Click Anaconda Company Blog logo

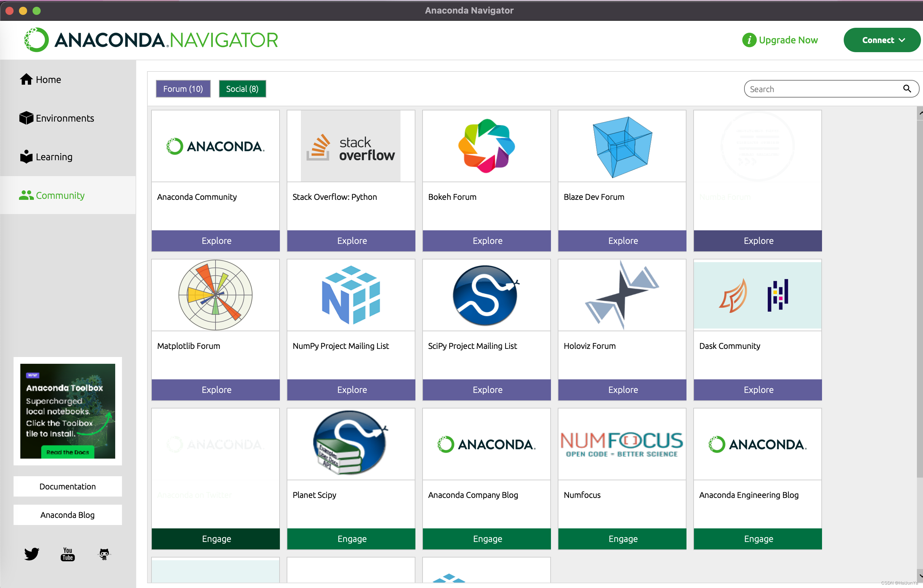[487, 444]
